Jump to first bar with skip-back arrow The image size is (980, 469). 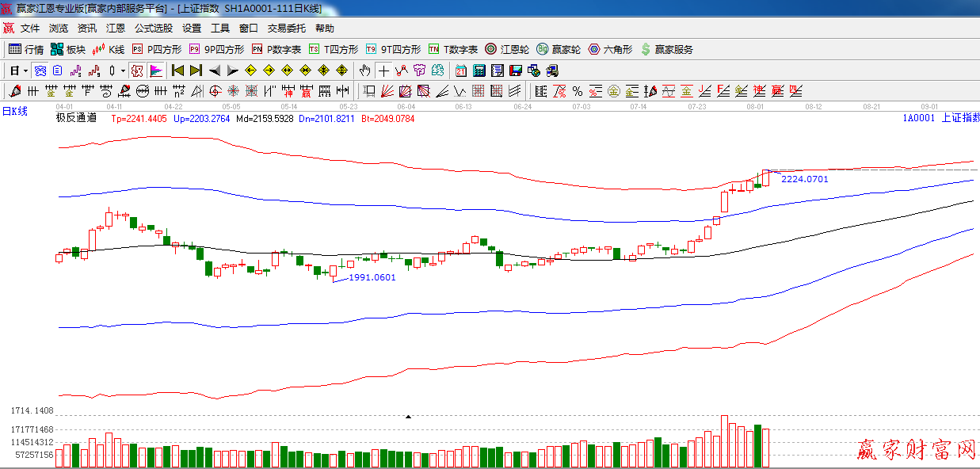pyautogui.click(x=177, y=71)
